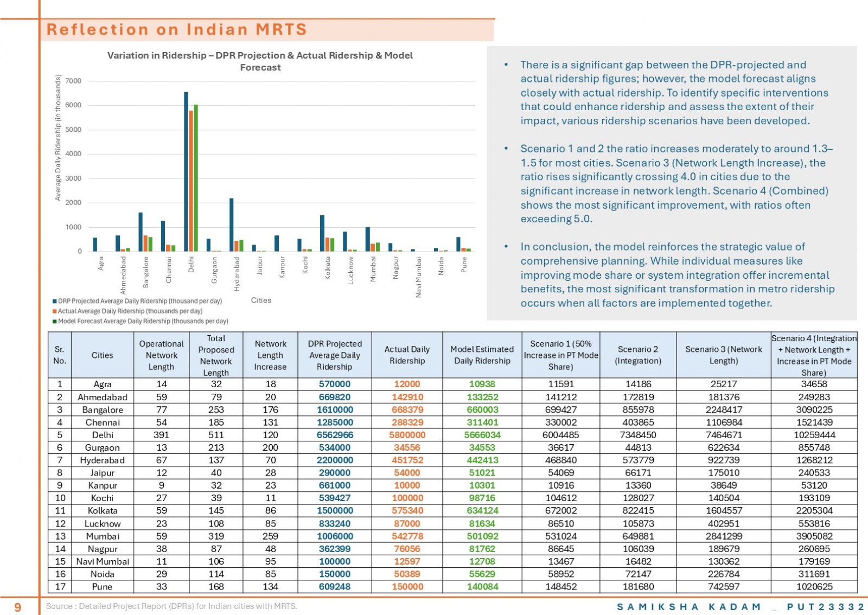The image size is (868, 615).
Task: Click the 'Average Daily Ridership (in thousands)' axis label
Action: tap(58, 138)
